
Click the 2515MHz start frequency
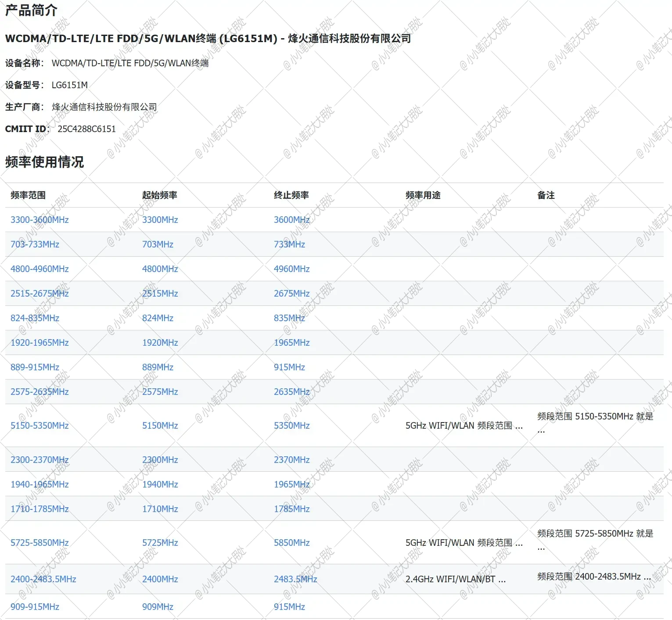tap(160, 294)
